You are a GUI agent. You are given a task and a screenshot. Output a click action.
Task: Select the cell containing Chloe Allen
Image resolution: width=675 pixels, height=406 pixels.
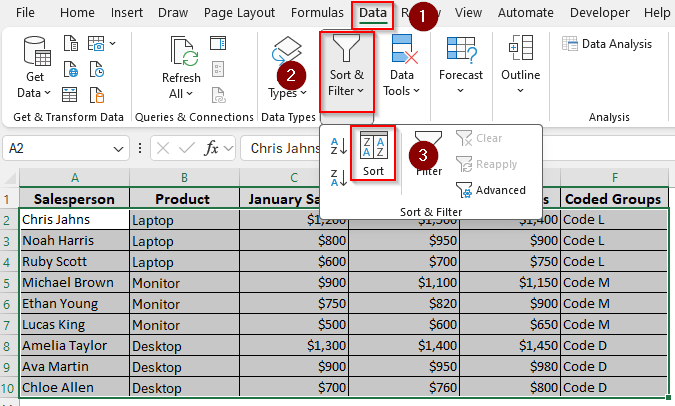[74, 387]
